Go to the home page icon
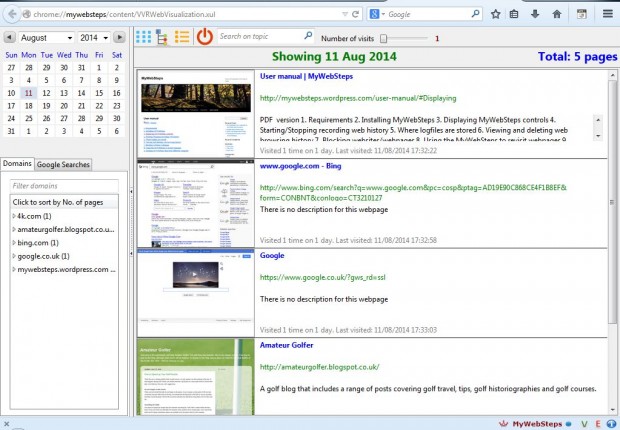The width and height of the screenshot is (620, 430). (557, 14)
